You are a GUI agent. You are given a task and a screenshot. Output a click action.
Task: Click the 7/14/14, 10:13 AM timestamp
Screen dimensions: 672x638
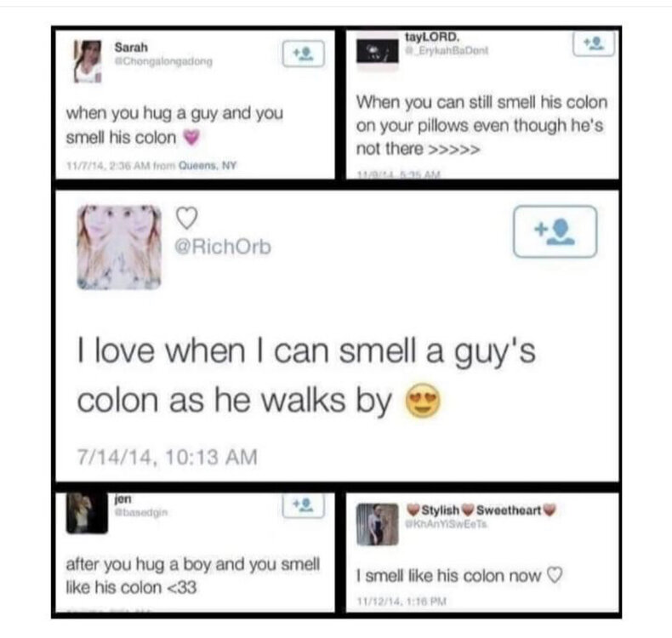(167, 457)
